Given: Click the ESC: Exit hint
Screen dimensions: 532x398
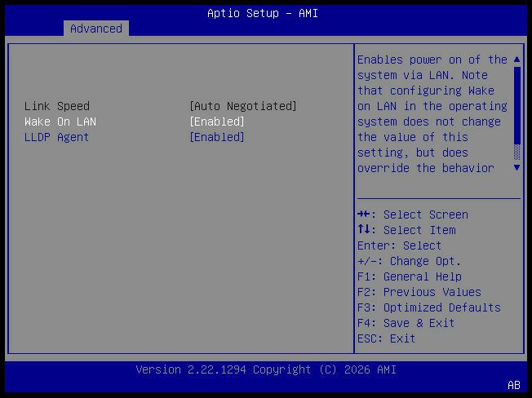Looking at the screenshot, I should (387, 338).
